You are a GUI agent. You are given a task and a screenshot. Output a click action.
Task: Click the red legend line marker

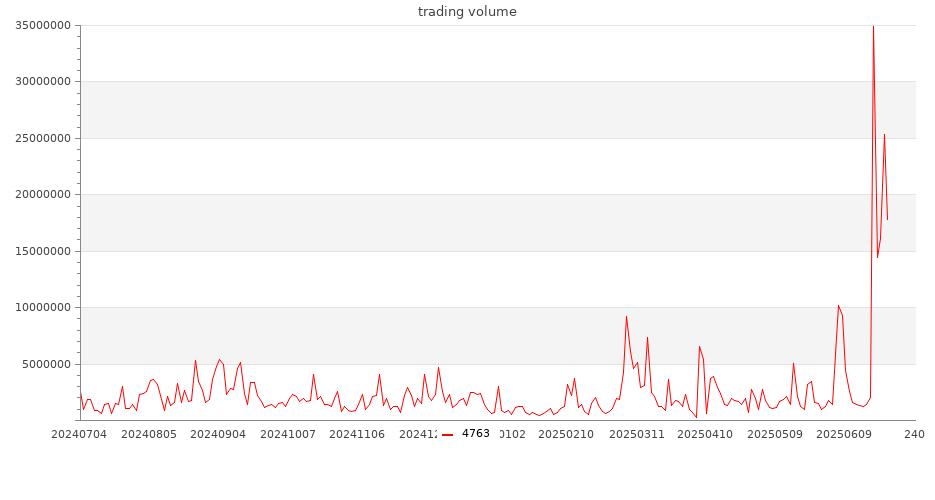click(447, 434)
